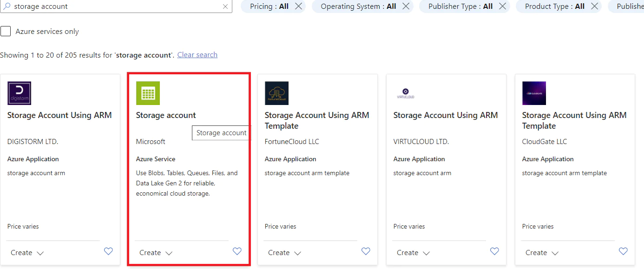Click Create on the FortuneCloud card

[279, 253]
